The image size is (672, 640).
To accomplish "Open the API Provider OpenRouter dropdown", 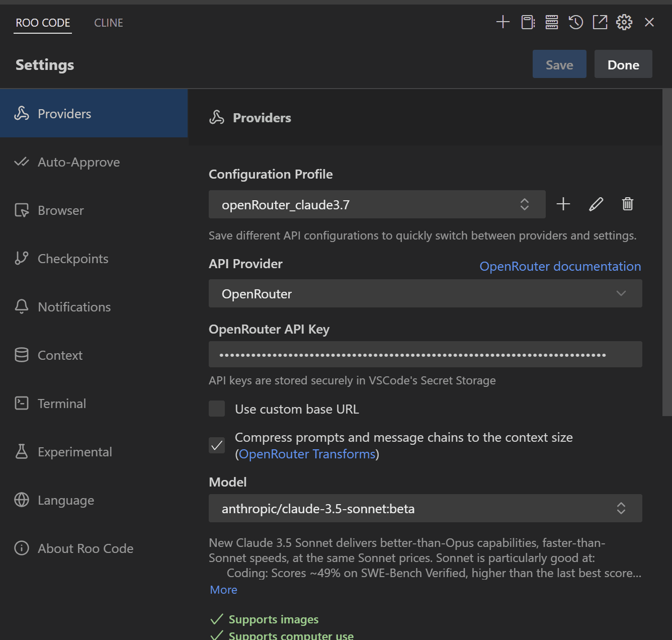I will (426, 293).
